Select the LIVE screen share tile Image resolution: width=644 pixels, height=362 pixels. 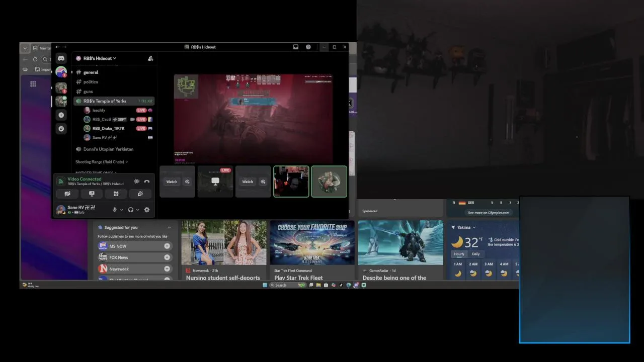[x=215, y=182]
